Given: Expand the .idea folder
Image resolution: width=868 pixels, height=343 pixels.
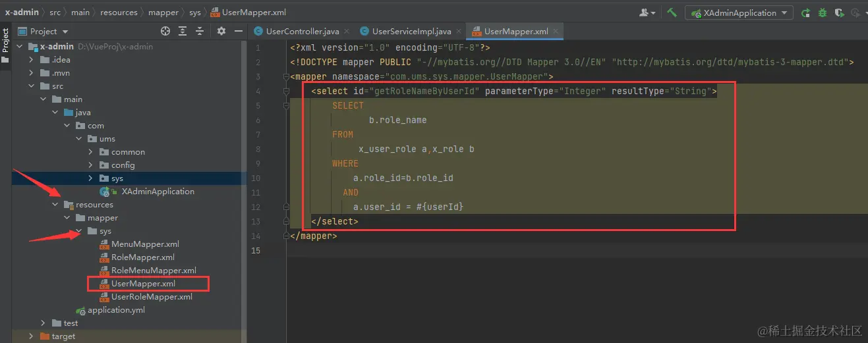Looking at the screenshot, I should 31,60.
